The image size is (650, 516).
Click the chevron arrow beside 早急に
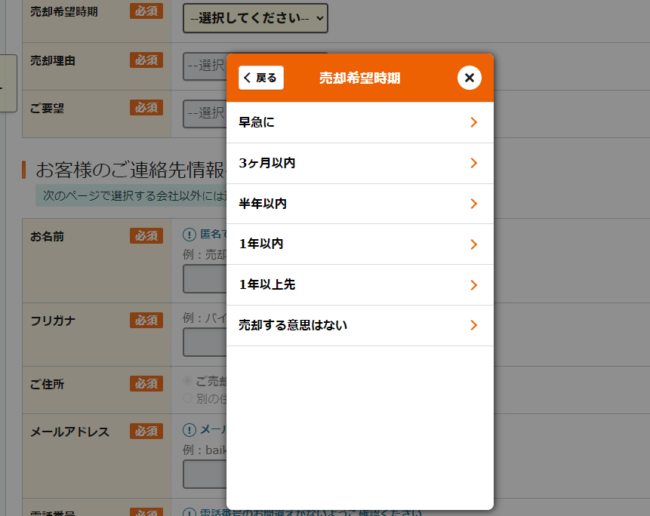pyautogui.click(x=474, y=122)
